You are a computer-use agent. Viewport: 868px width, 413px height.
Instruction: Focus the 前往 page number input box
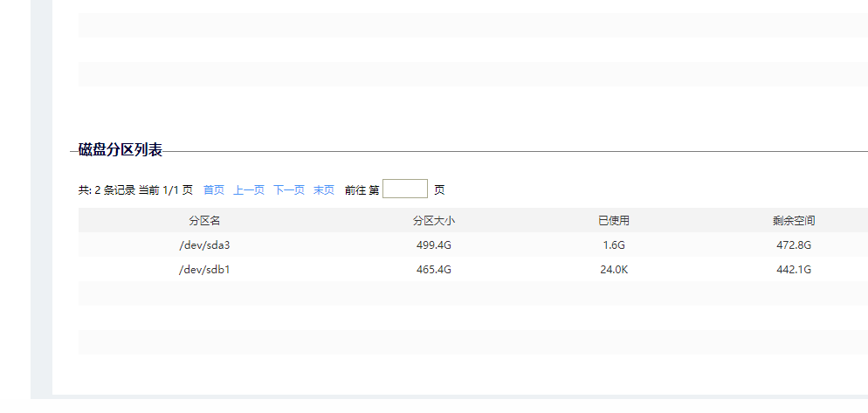point(405,189)
